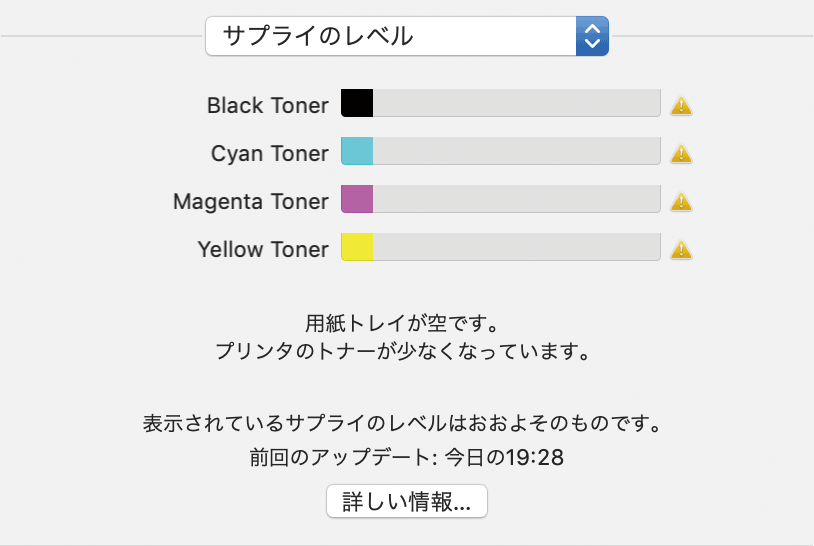Click the warning icon beside Black Toner
Viewport: 814px width, 546px height.
click(681, 105)
